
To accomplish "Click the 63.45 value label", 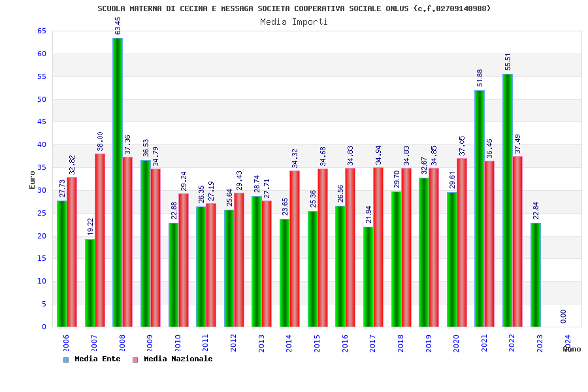I will coord(118,26).
